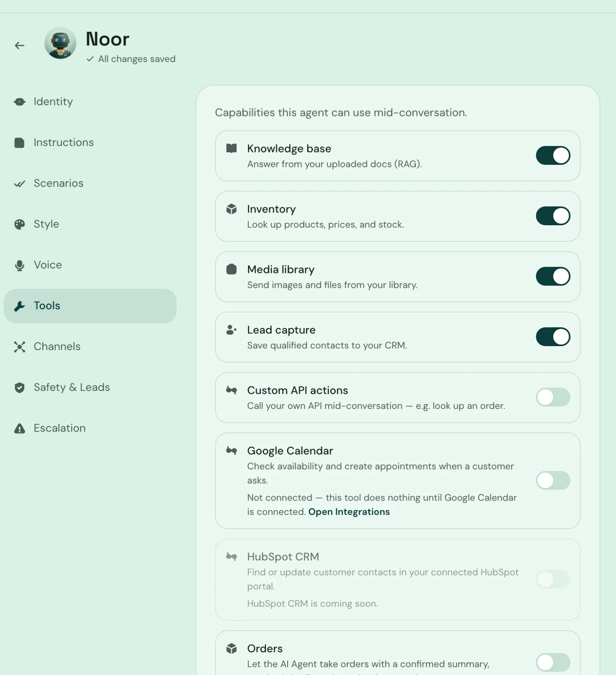Click the Tools wrench icon
616x675 pixels.
coord(20,306)
